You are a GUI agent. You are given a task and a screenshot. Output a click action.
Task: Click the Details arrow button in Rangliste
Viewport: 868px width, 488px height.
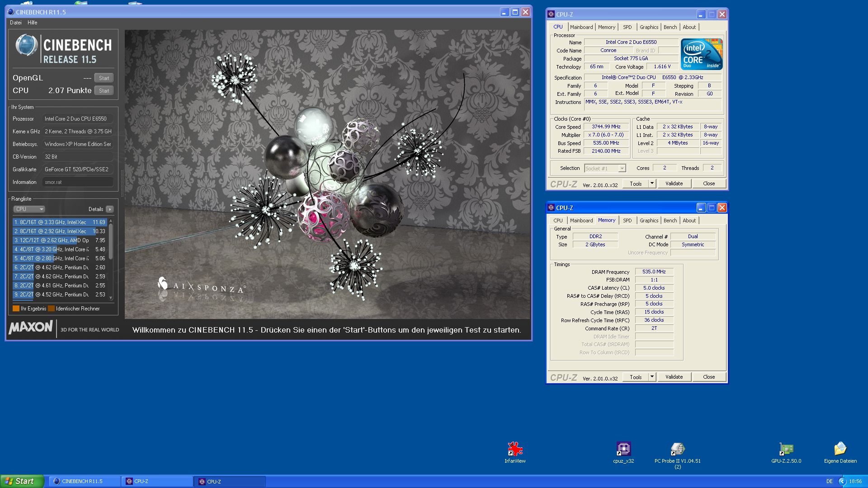[x=109, y=209]
